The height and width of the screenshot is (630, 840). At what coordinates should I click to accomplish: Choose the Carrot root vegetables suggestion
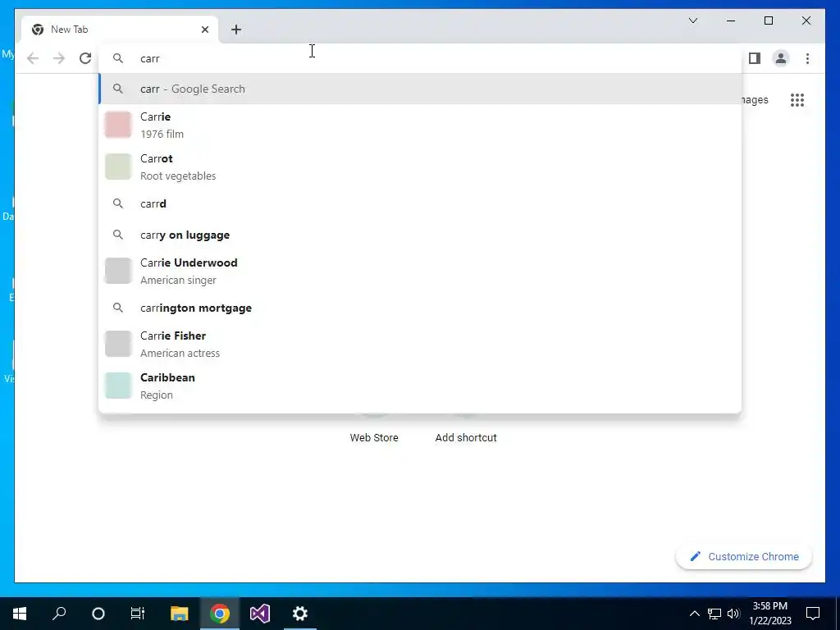[x=420, y=167]
